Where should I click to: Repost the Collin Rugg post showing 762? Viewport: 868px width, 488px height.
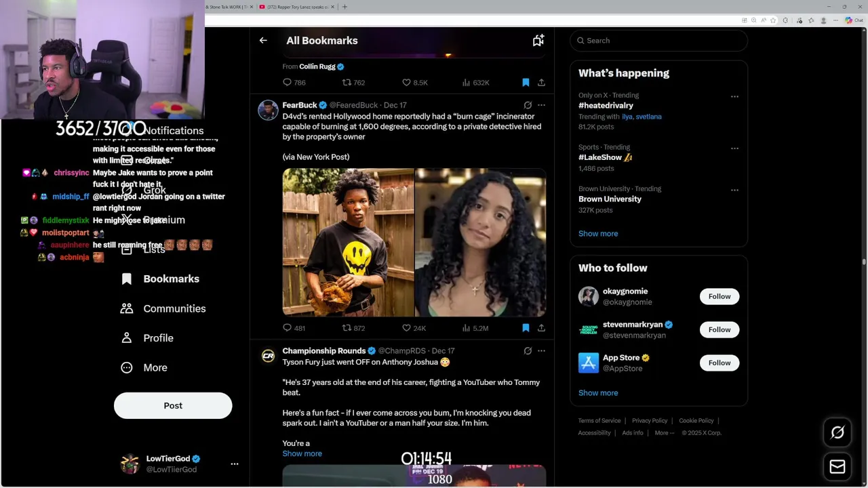click(x=353, y=83)
